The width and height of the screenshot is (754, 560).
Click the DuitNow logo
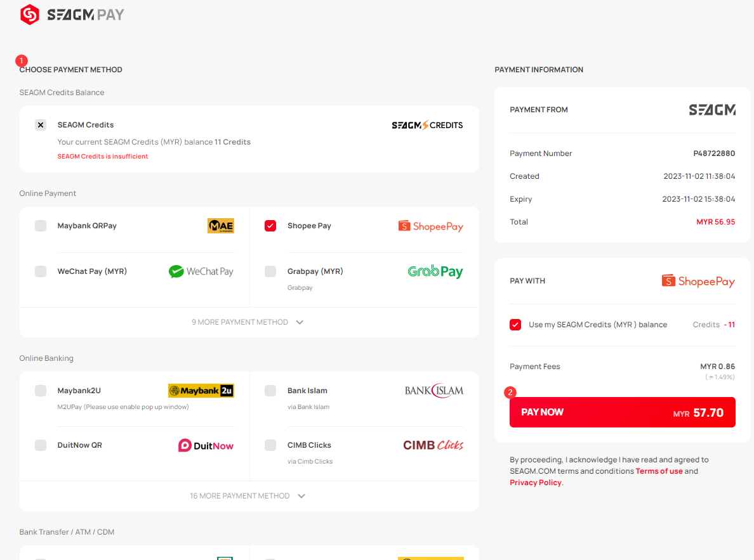tap(206, 446)
